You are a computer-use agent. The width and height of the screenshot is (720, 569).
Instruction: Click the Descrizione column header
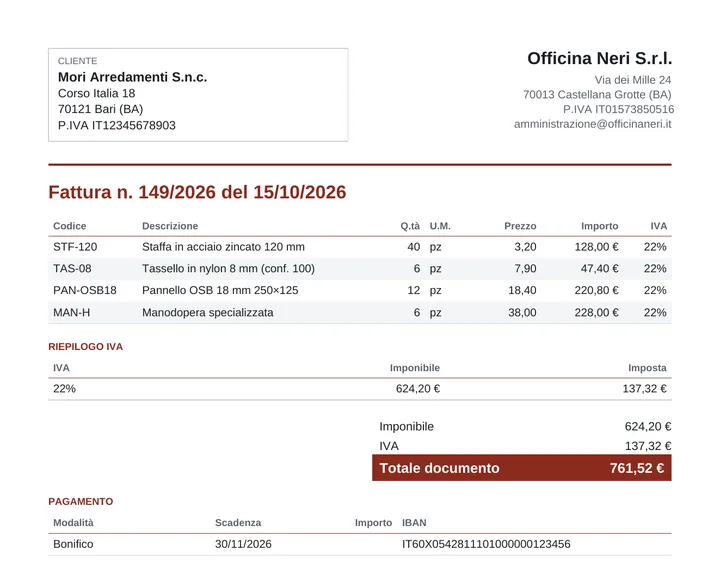(170, 226)
